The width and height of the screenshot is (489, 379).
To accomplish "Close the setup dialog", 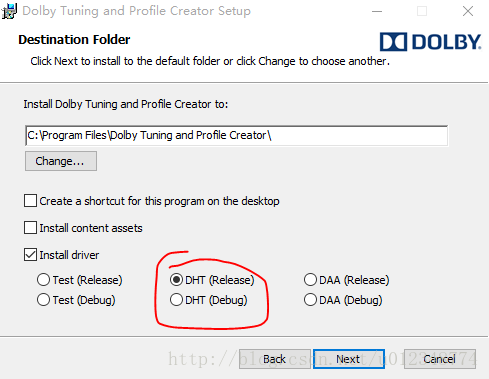I will coord(468,11).
